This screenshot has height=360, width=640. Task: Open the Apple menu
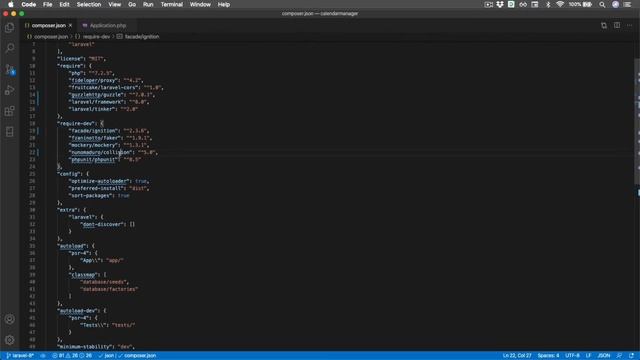pyautogui.click(x=11, y=4)
